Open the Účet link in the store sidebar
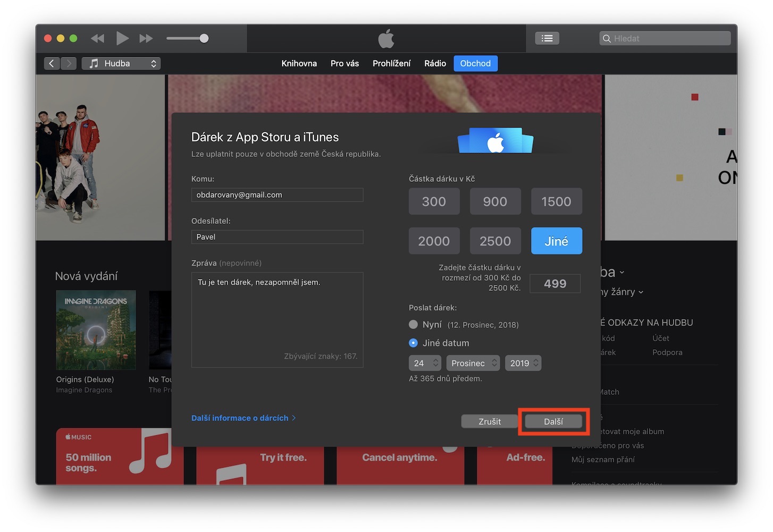Image resolution: width=773 pixels, height=532 pixels. click(661, 338)
